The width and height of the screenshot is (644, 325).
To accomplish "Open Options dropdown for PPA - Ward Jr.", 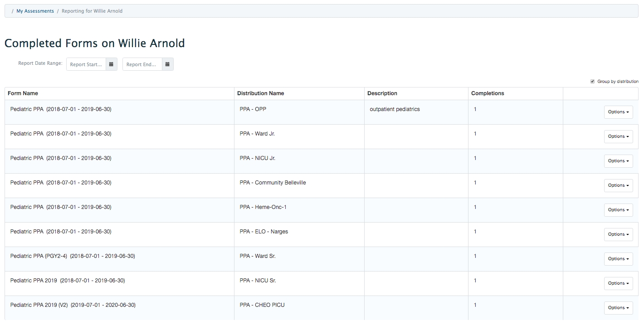I will pos(618,136).
